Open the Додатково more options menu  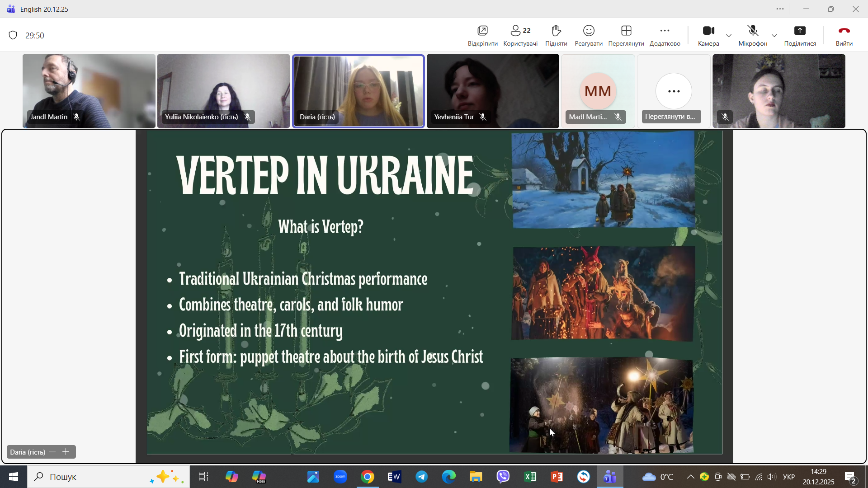(665, 35)
